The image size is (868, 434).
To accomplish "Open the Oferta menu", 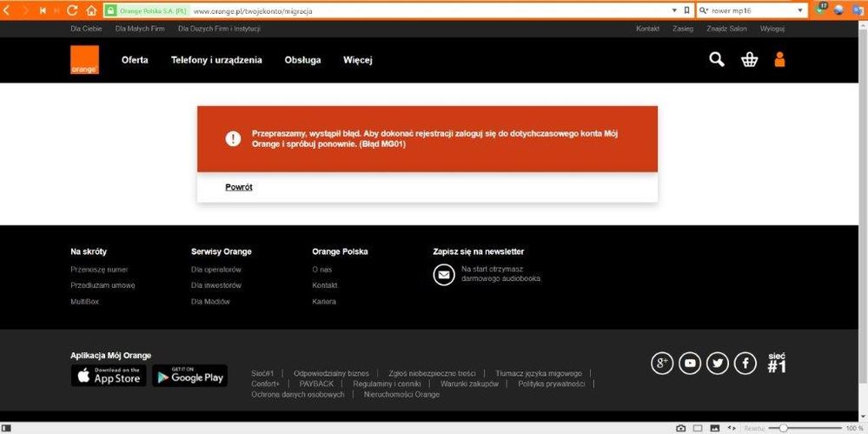I will (135, 60).
